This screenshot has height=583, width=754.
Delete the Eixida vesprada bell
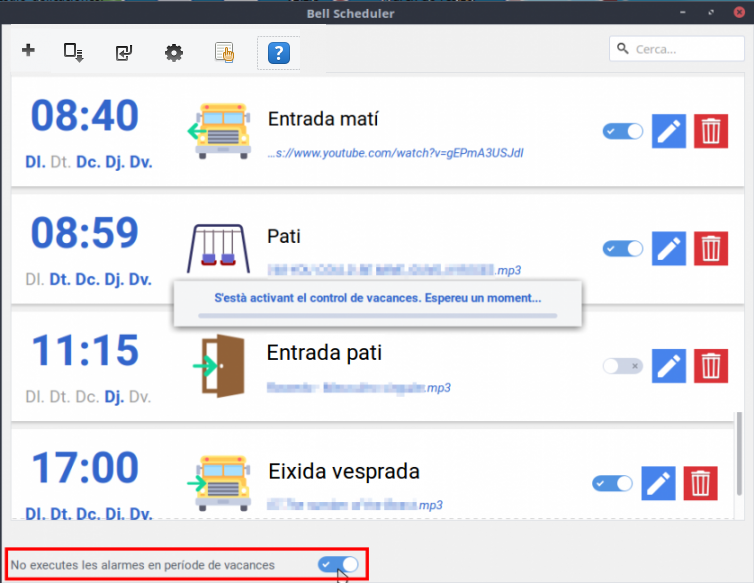point(701,483)
